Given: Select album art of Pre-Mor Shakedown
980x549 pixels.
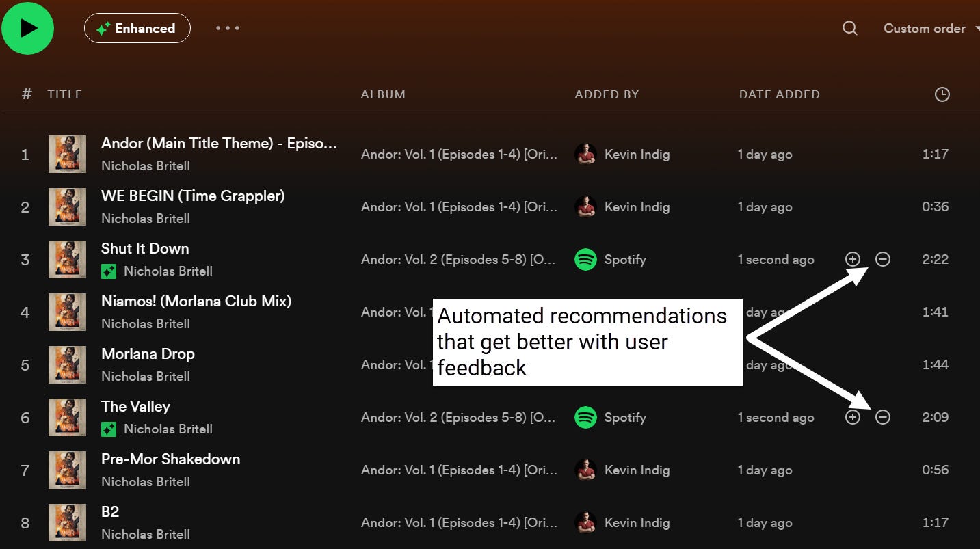Looking at the screenshot, I should coord(67,470).
